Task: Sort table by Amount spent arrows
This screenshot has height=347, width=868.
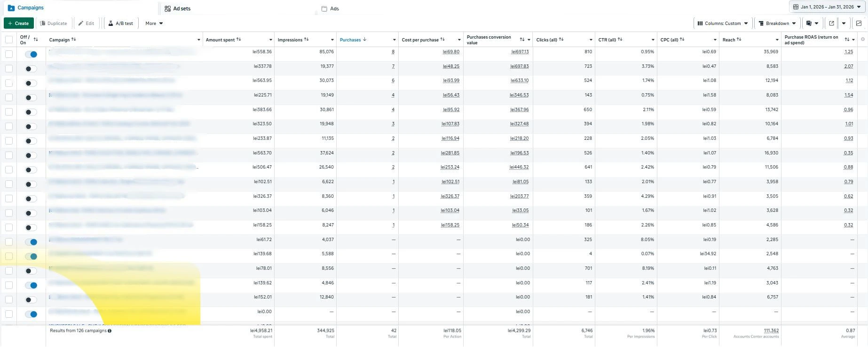Action: tap(239, 40)
